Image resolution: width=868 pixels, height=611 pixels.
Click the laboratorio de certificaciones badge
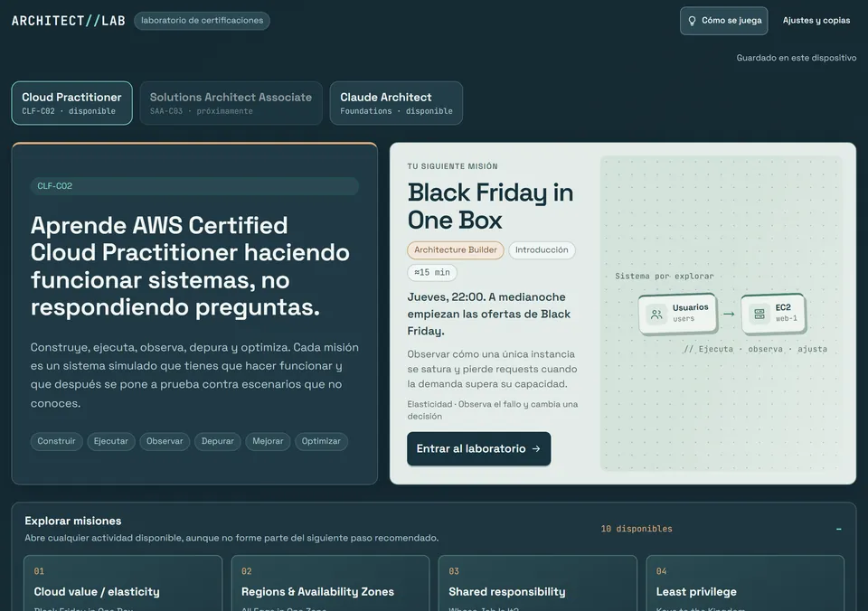click(202, 21)
